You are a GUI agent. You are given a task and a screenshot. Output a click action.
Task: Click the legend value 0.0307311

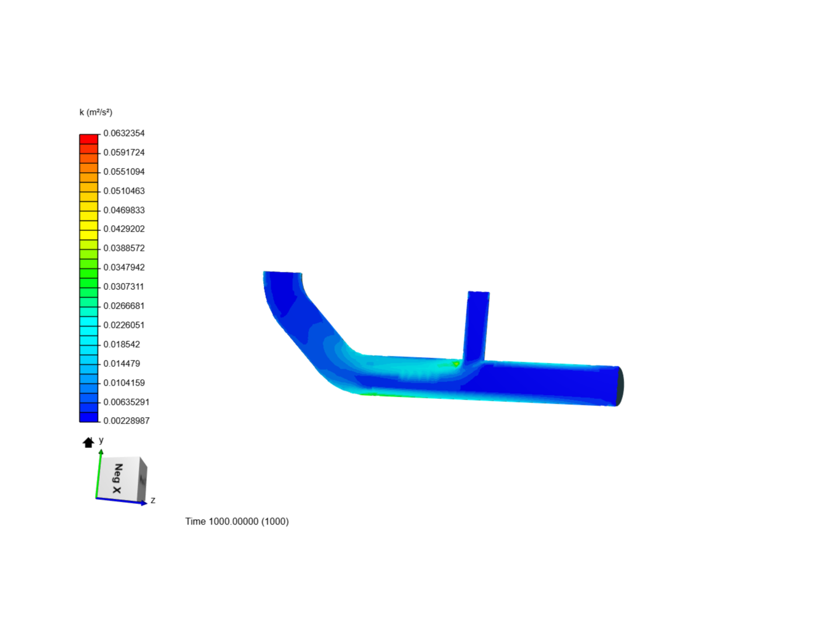(124, 286)
